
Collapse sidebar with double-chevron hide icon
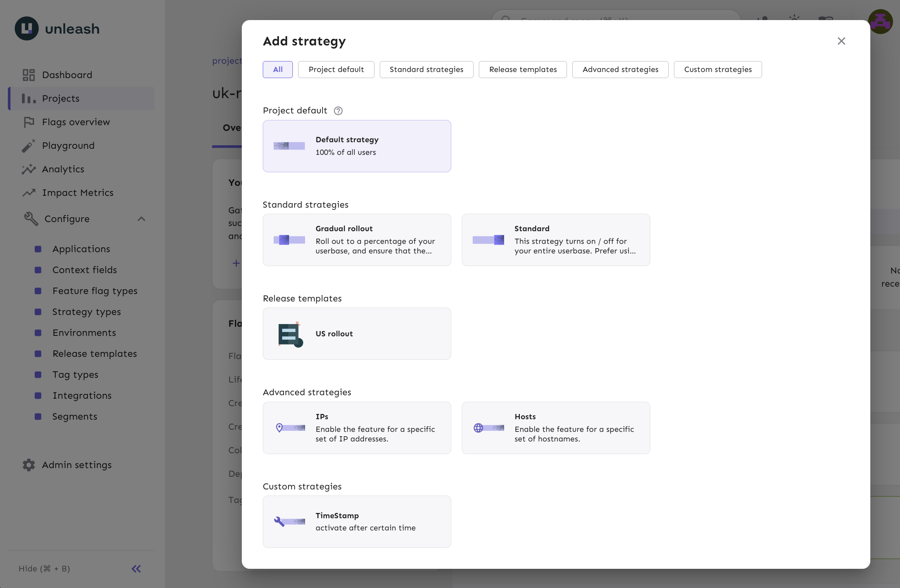click(136, 569)
